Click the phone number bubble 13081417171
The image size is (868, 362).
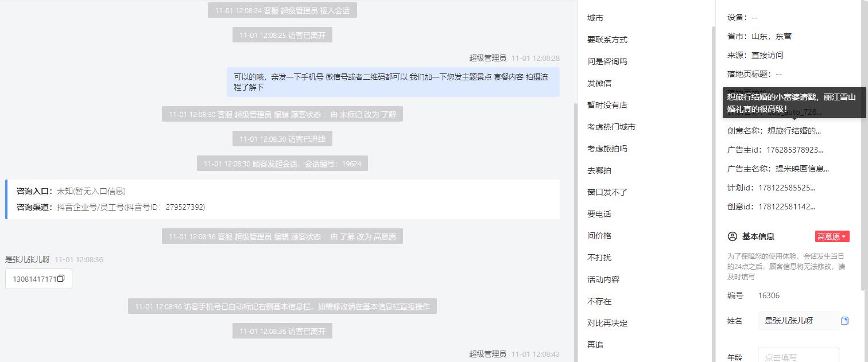coord(38,279)
